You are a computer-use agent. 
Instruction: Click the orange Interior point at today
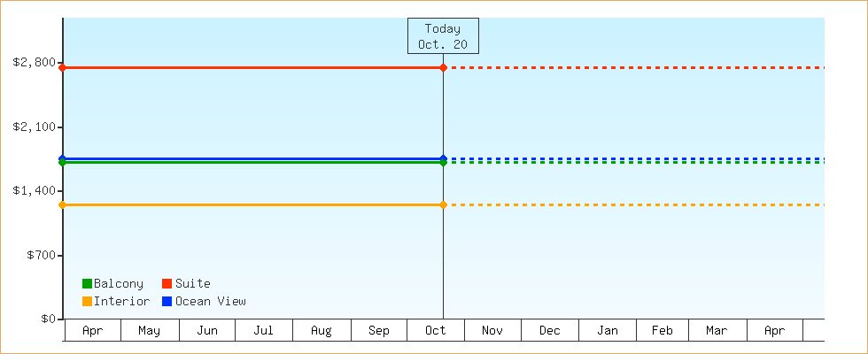pos(443,205)
